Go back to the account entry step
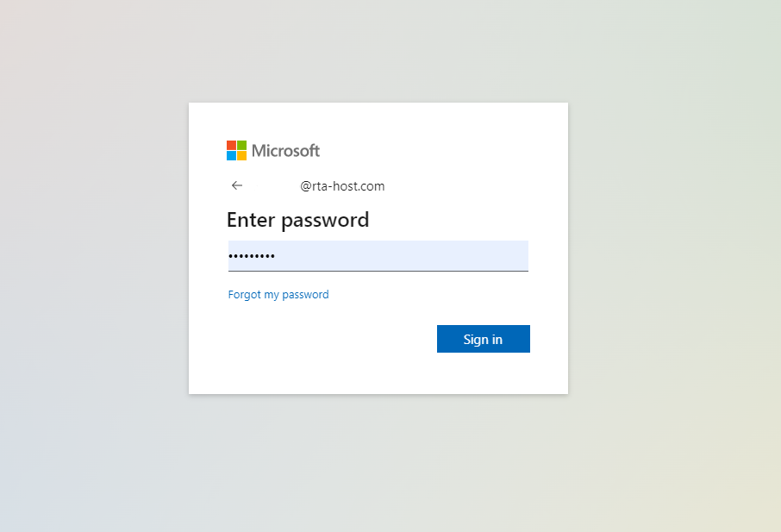 coord(237,185)
